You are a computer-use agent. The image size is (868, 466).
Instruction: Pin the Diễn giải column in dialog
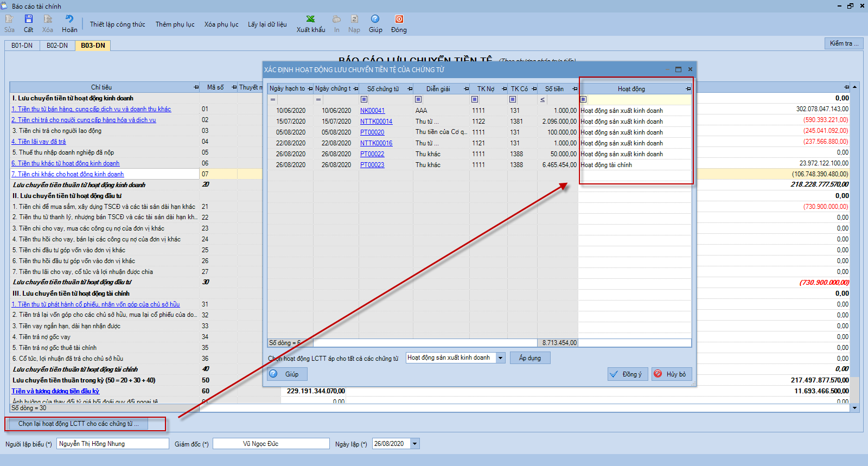click(x=466, y=89)
